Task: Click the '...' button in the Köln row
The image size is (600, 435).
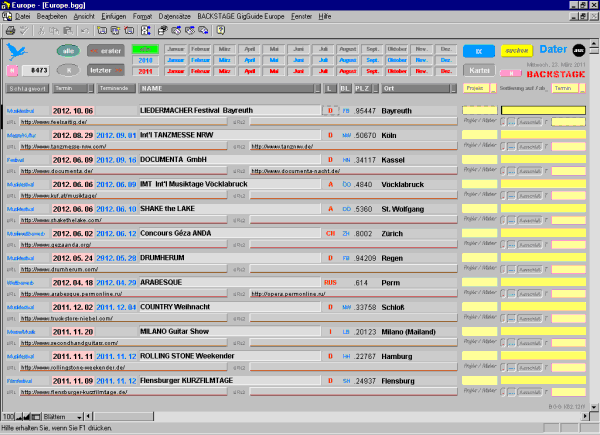Action: [x=512, y=147]
